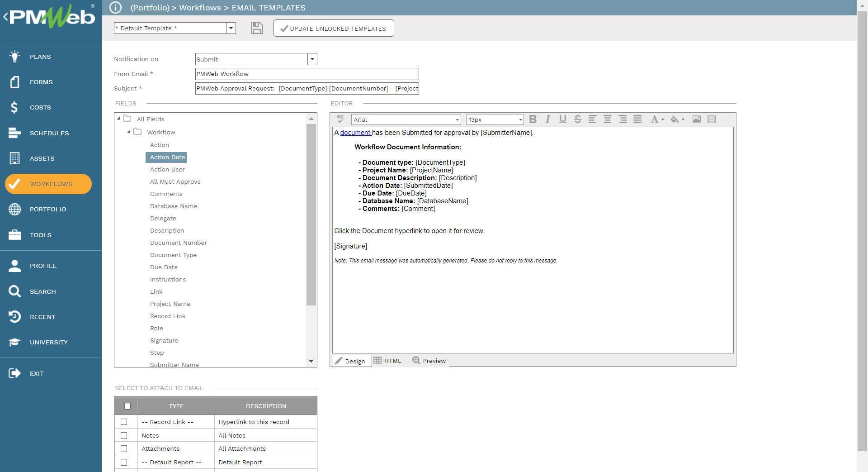This screenshot has height=472, width=868.
Task: Switch to the HTML tab
Action: pyautogui.click(x=388, y=361)
